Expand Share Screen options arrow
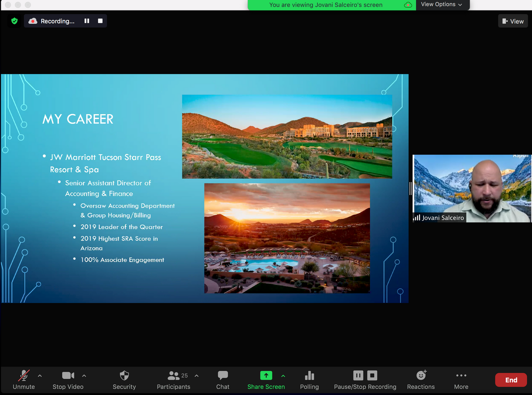The height and width of the screenshot is (395, 532). click(283, 376)
